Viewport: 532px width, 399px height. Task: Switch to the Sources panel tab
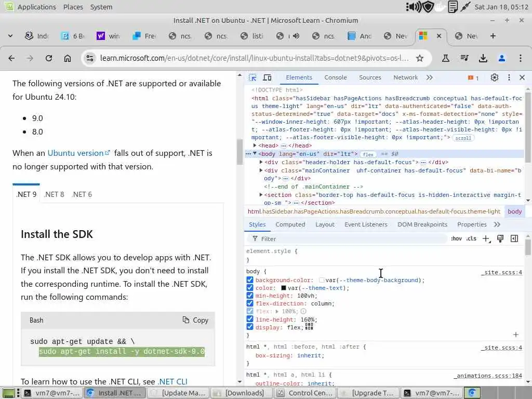tap(370, 78)
